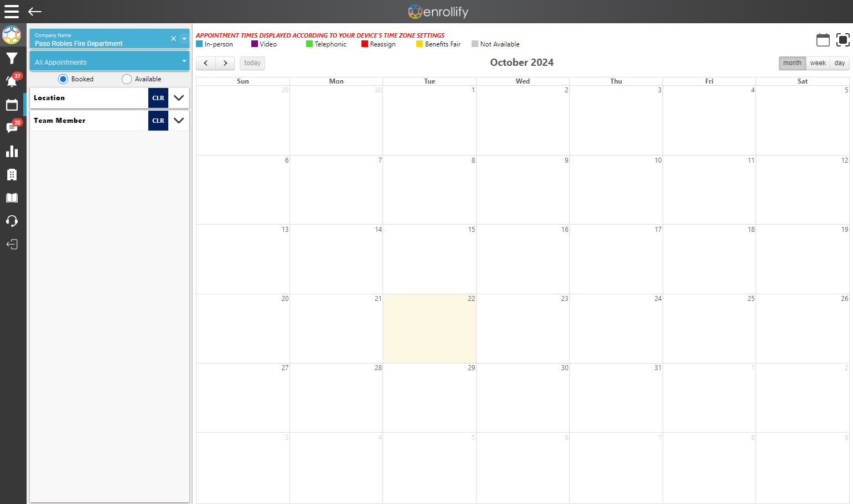The height and width of the screenshot is (504, 853).
Task: Go to previous month arrow
Action: 206,63
